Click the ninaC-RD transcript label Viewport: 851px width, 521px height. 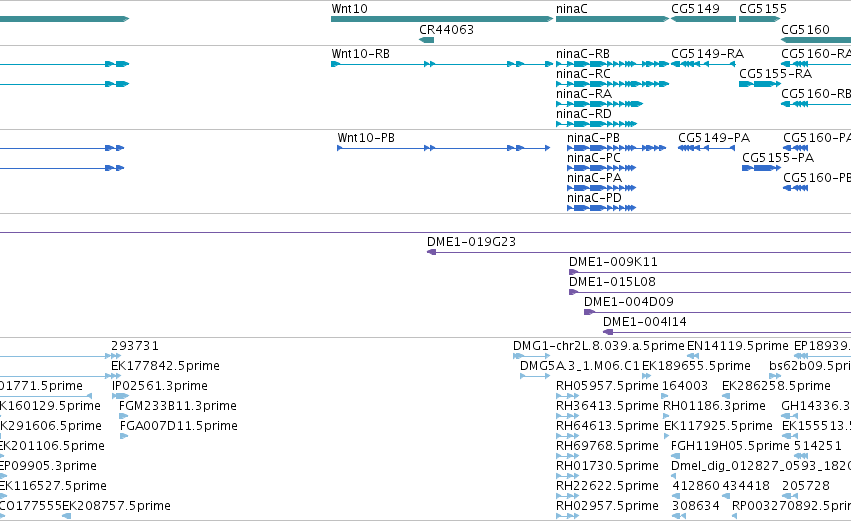tap(583, 114)
